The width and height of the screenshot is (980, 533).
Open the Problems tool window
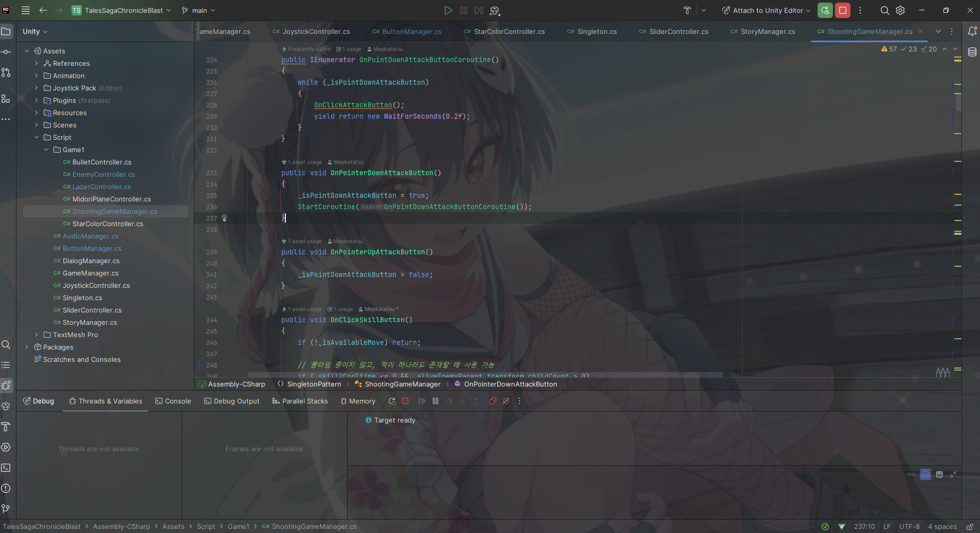6,488
